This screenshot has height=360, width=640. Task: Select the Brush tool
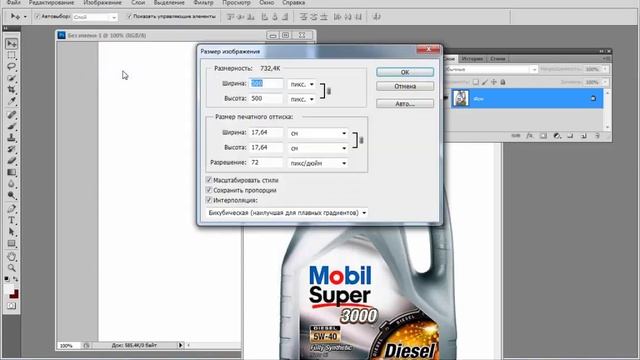[x=11, y=127]
